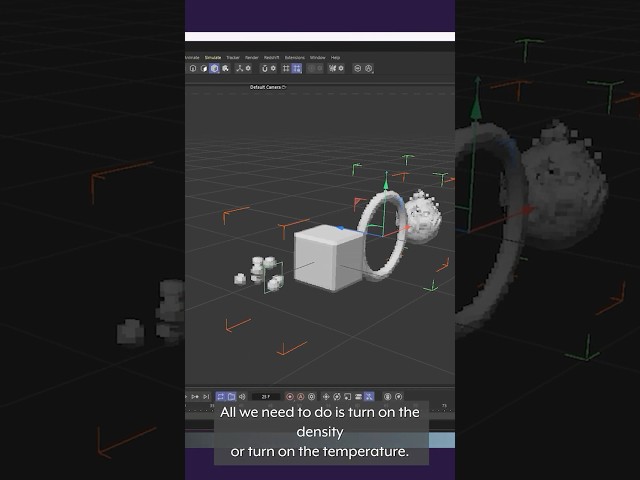Toggle rotation keying with the circular arrow icon
The image size is (640, 480).
(337, 397)
